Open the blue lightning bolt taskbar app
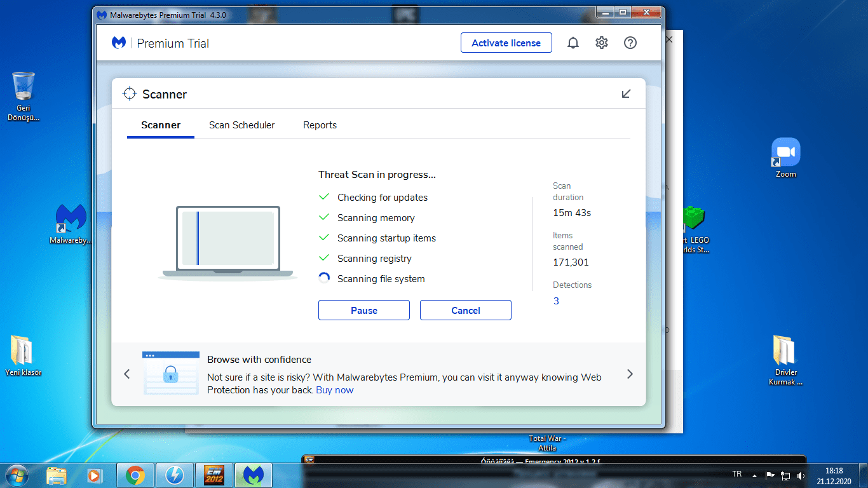868x488 pixels. pos(174,475)
